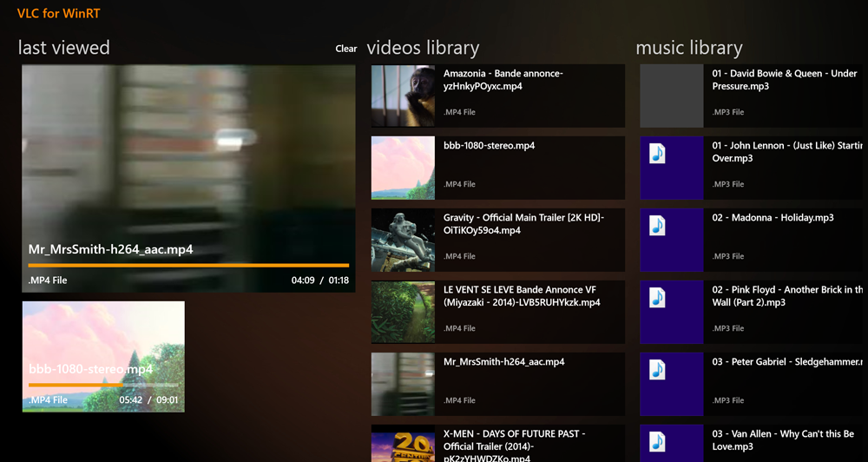Click the bbb-1080-stereo.mp4 thumbnail in videos library

click(x=403, y=168)
